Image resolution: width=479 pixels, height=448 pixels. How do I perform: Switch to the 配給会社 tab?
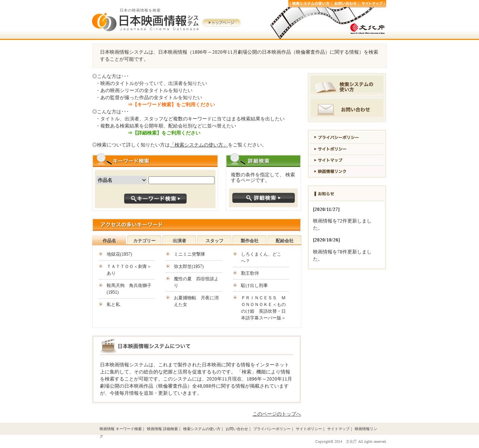(x=285, y=240)
